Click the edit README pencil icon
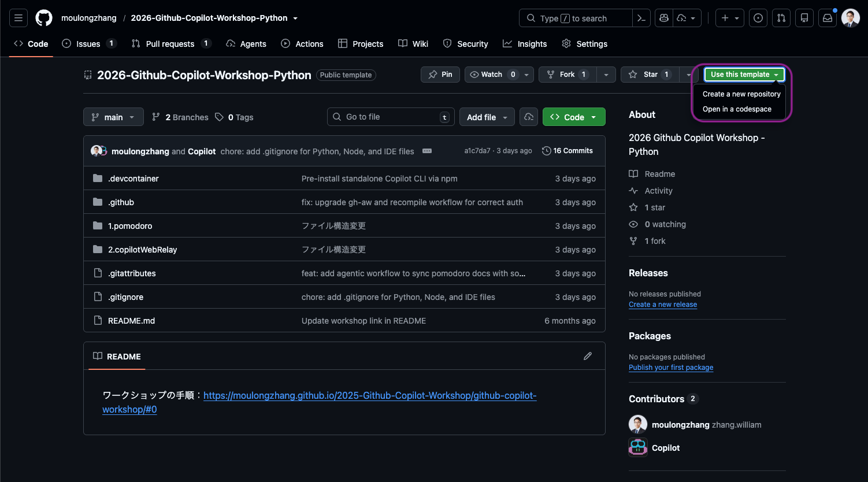This screenshot has width=868, height=482. (x=588, y=356)
